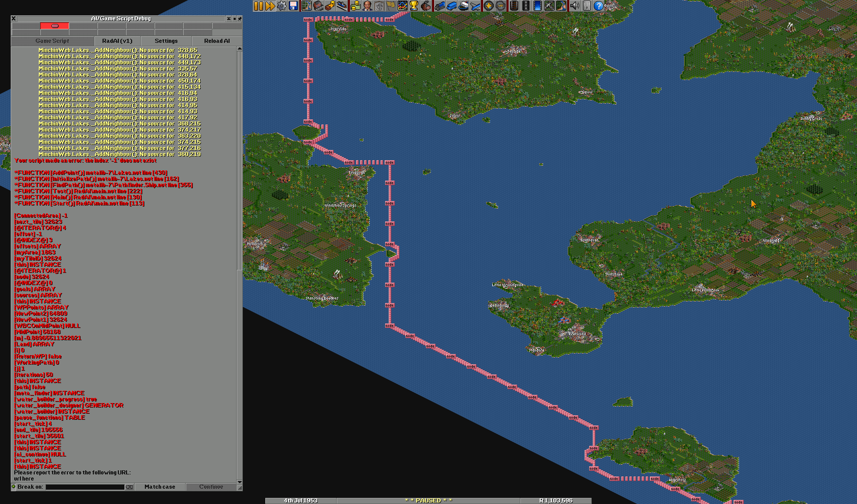Viewport: 857px width, 504px height.
Task: Select log line ending 360,219
Action: click(x=119, y=154)
